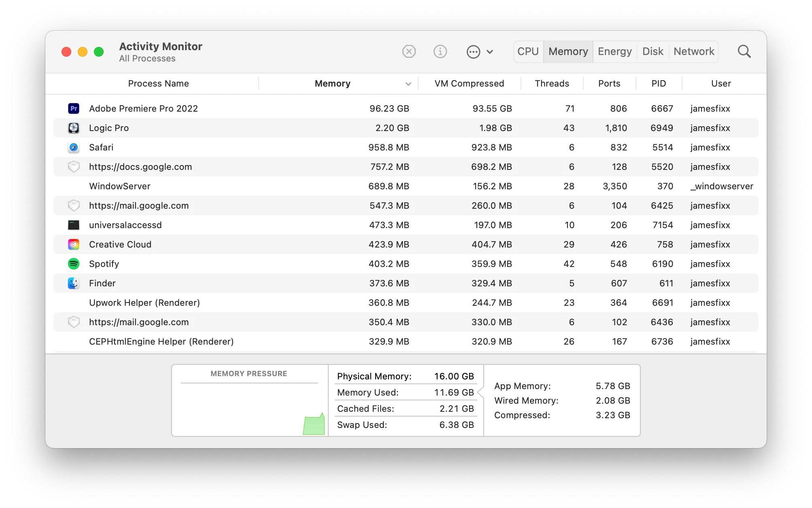Sort by VM Compressed column header
The width and height of the screenshot is (812, 508).
tap(469, 84)
